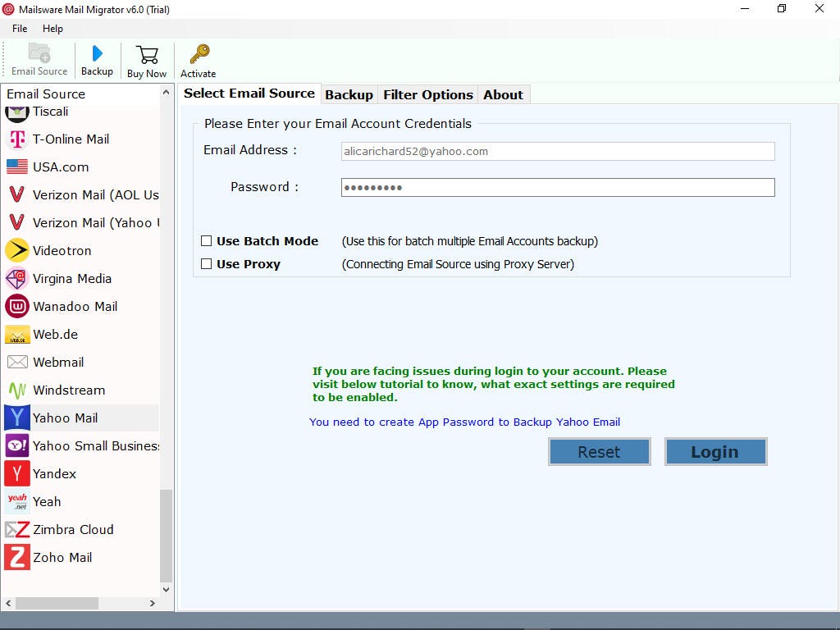Click the Backup play icon in toolbar
This screenshot has width=840, height=630.
tap(97, 53)
